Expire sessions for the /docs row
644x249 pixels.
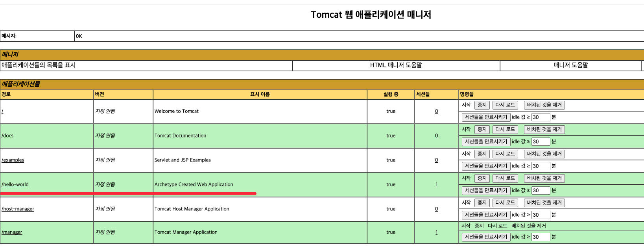[x=486, y=142]
